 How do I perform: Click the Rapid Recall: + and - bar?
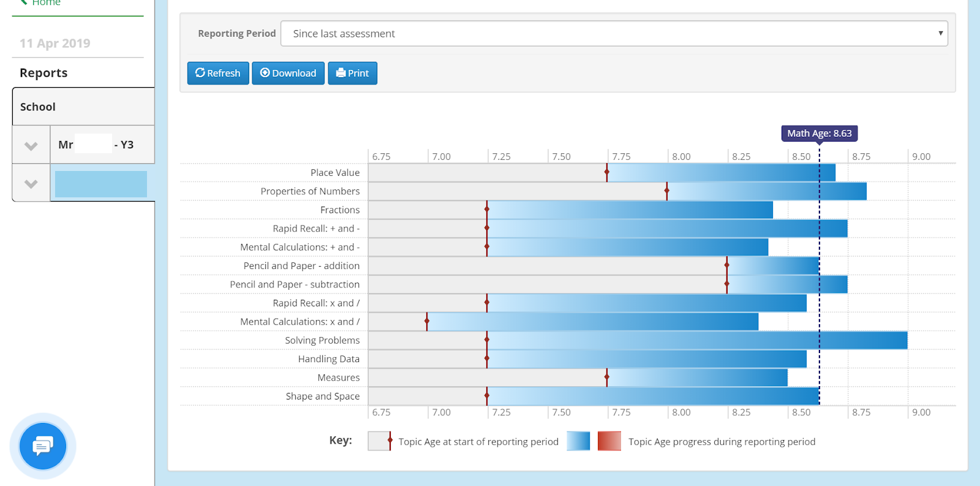pos(667,229)
